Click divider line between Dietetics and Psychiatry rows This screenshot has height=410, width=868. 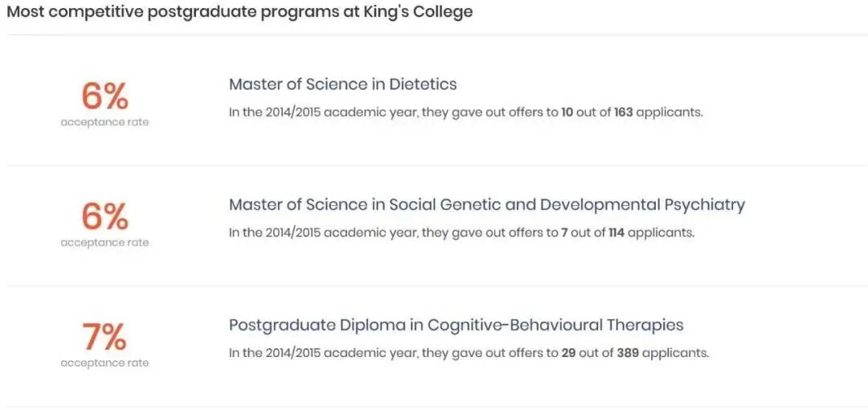[434, 166]
